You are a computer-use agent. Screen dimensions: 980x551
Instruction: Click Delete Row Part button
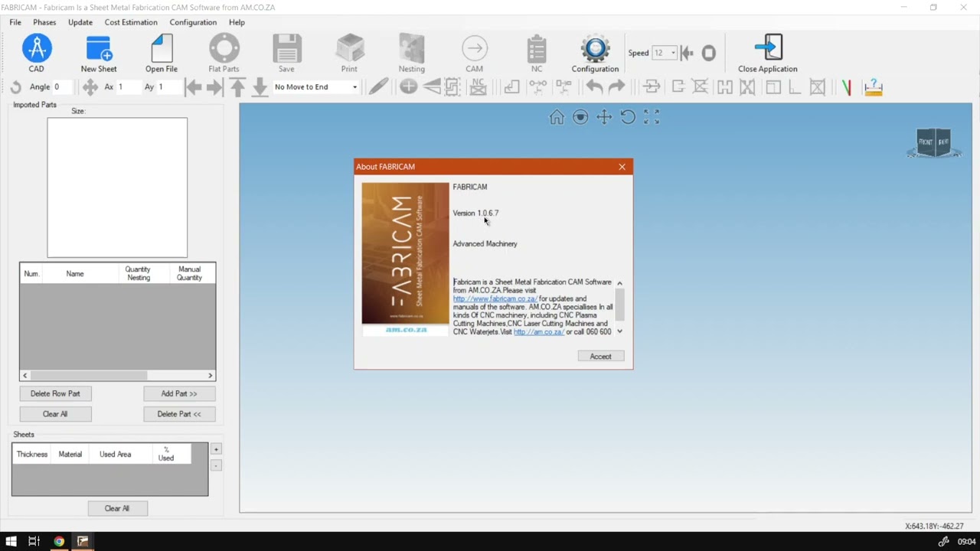click(55, 393)
